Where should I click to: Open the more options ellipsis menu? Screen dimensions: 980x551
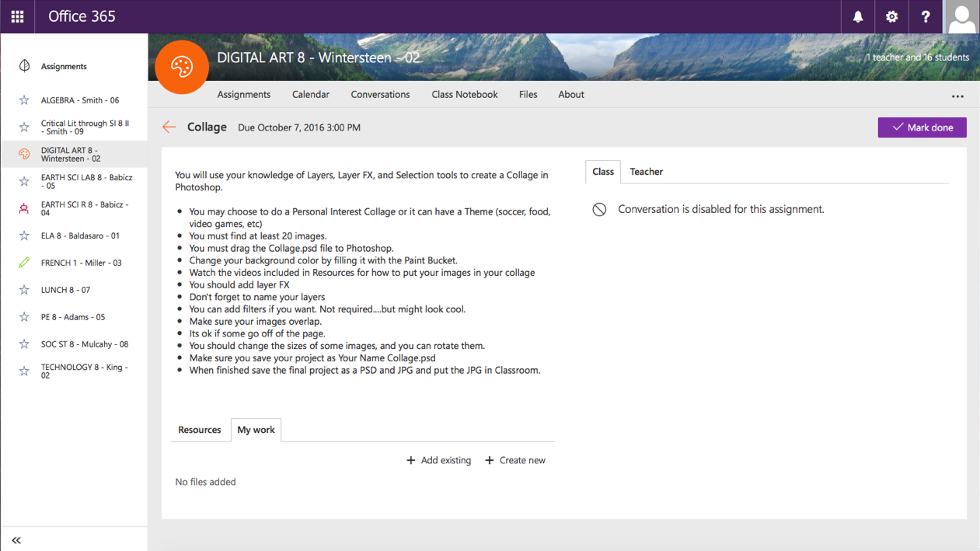[957, 96]
